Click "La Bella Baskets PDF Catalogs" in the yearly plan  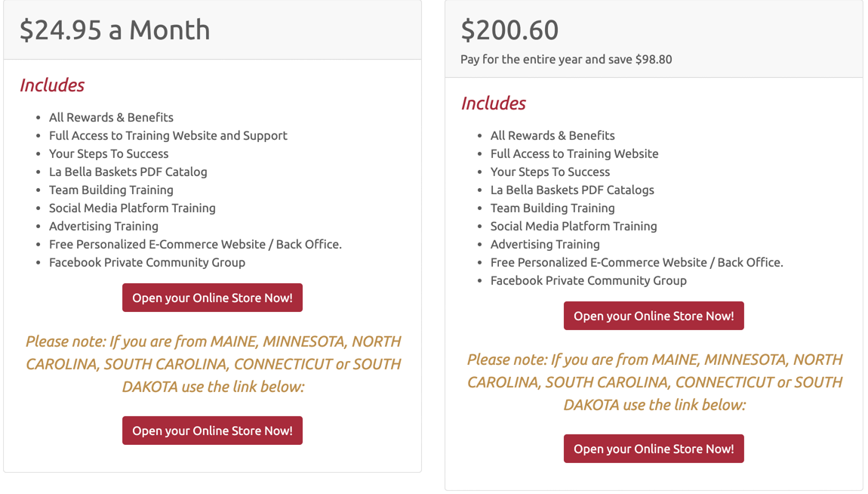coord(572,190)
